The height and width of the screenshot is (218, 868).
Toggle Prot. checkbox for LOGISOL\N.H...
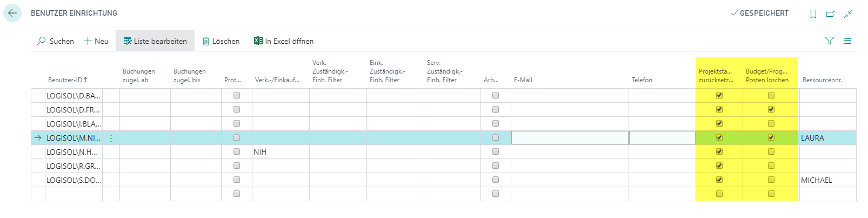pos(237,151)
